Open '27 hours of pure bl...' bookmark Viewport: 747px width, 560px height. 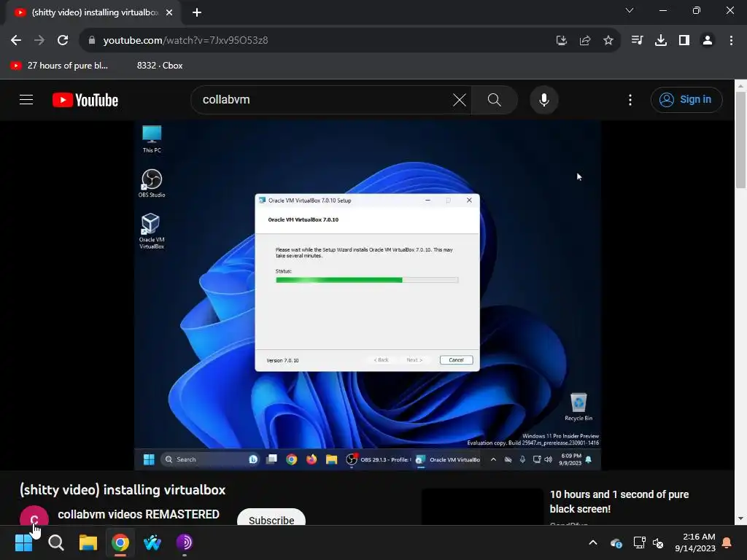[59, 66]
